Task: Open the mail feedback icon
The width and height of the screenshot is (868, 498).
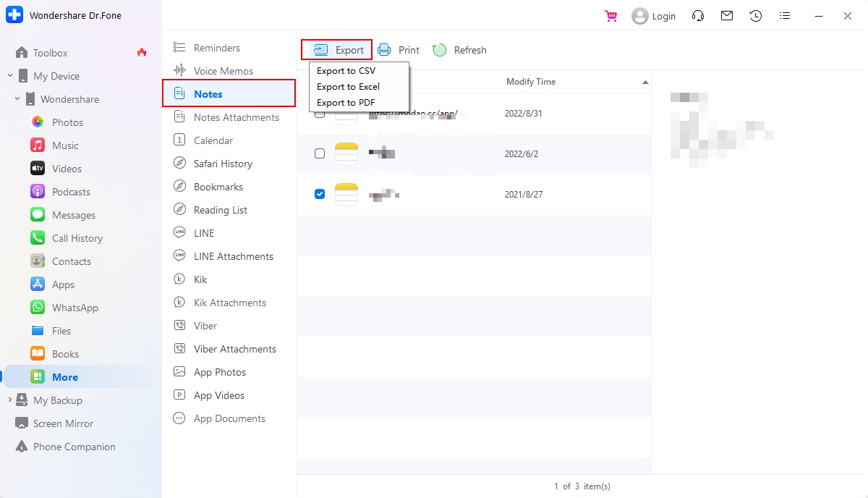Action: click(x=727, y=16)
